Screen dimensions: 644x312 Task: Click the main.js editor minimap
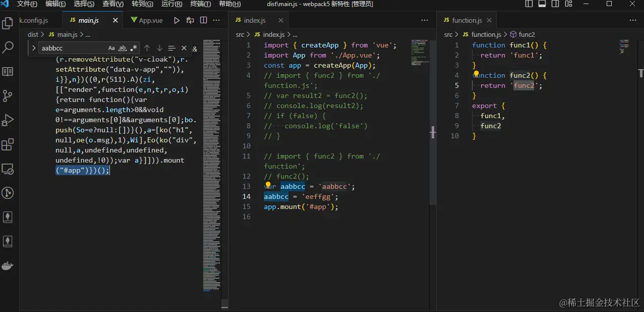pyautogui.click(x=211, y=167)
